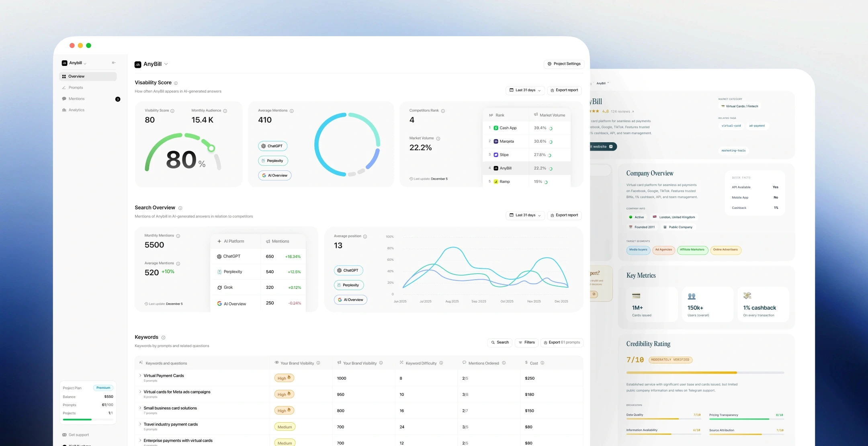
Task: Click the info icon next to Competitors Rank
Action: tap(443, 111)
